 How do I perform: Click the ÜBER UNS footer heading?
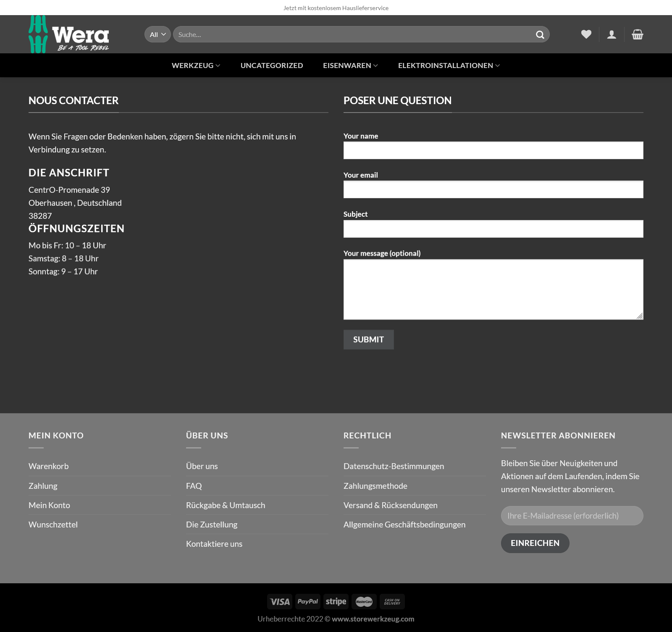tap(207, 435)
